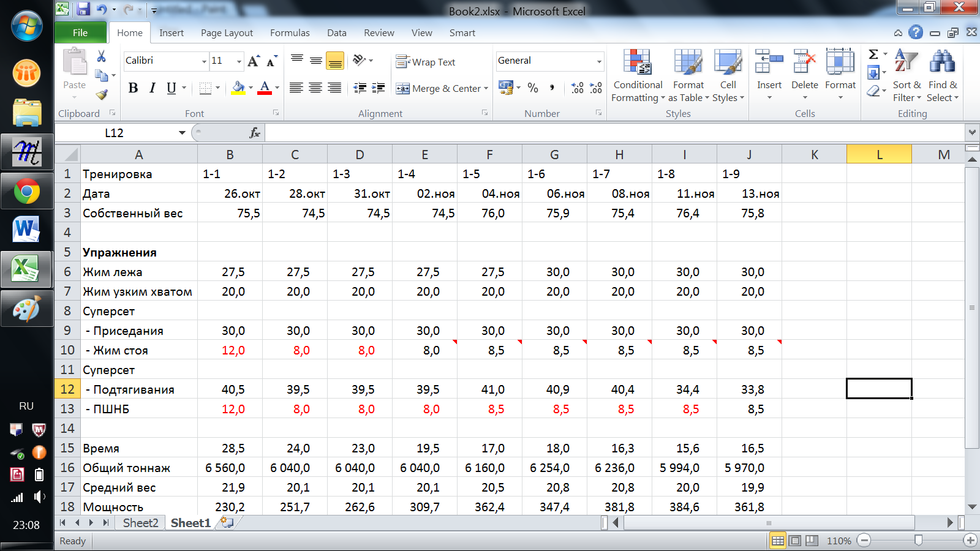Open Google Chrome from the taskbar
This screenshot has width=980, height=551.
[x=26, y=192]
